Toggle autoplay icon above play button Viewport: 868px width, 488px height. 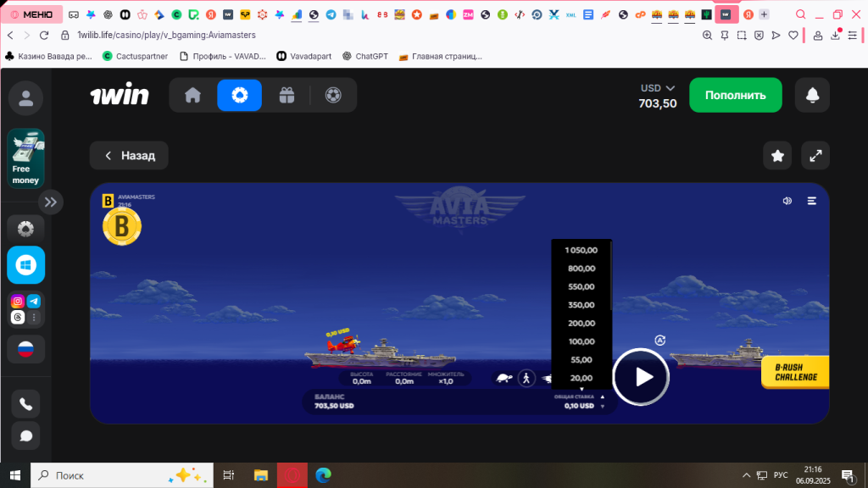[659, 341]
